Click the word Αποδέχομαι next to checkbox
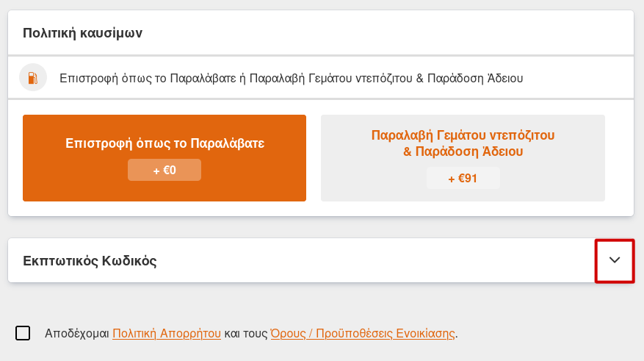Screen dimensions: 644x361 77,333
